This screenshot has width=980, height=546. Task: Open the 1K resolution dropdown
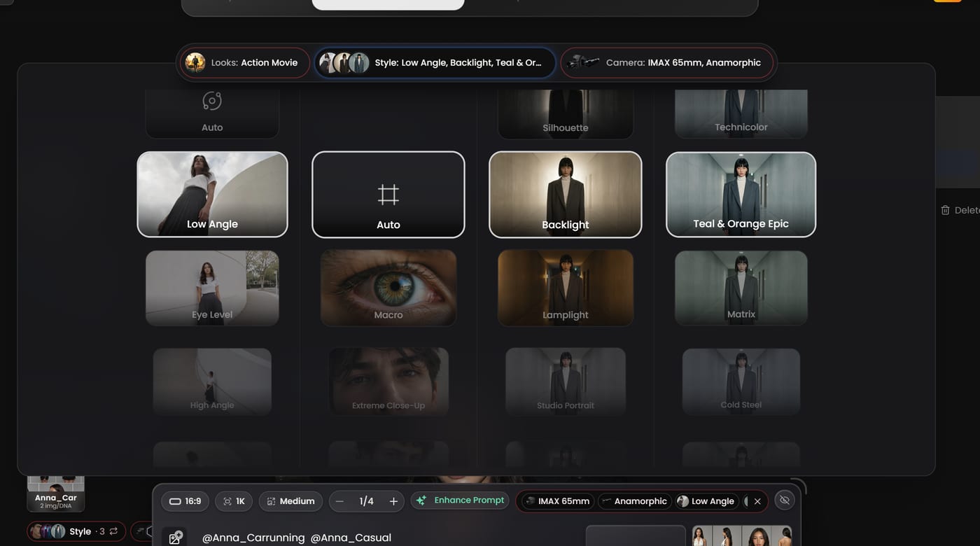click(234, 501)
